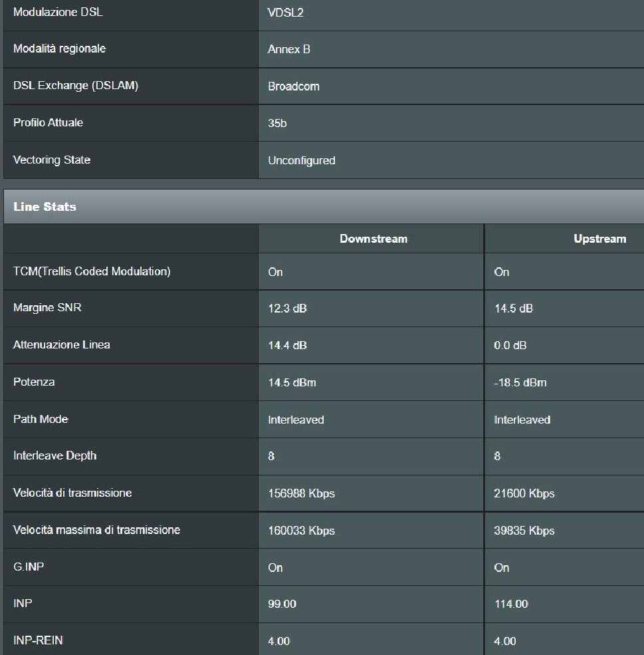Viewport: 644px width, 655px height.
Task: Select the 156988 Kbps value
Action: point(301,493)
